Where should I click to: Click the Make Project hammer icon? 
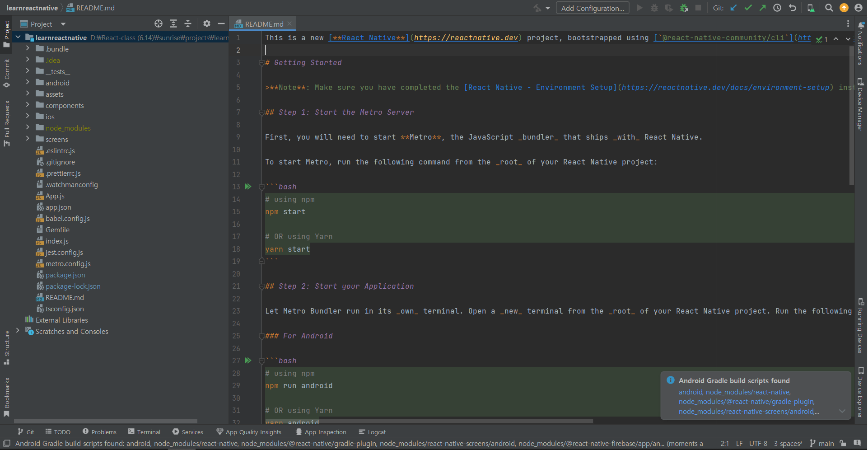click(x=537, y=8)
